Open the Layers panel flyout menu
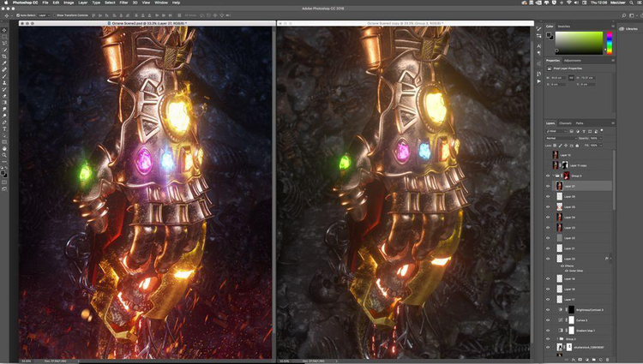 pyautogui.click(x=613, y=123)
